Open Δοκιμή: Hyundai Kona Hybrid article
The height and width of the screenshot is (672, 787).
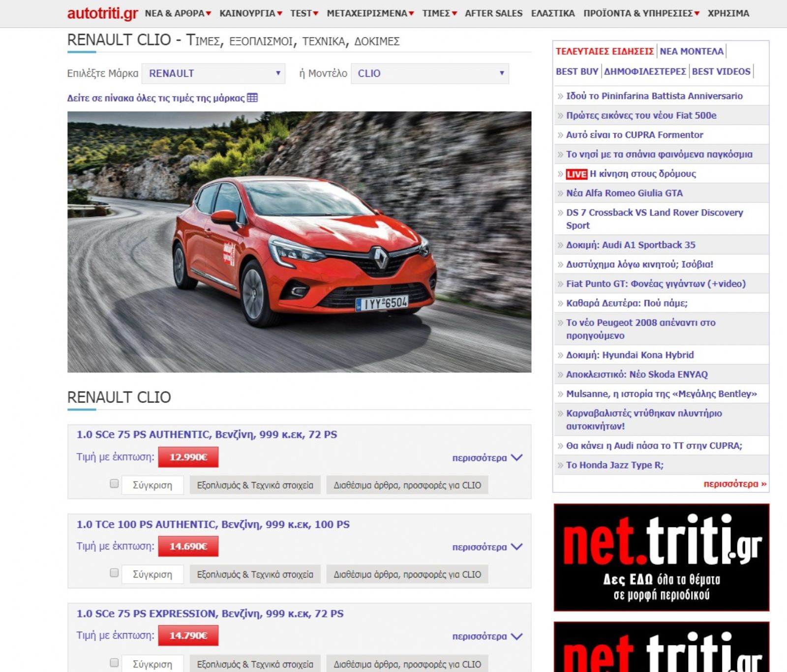click(630, 355)
